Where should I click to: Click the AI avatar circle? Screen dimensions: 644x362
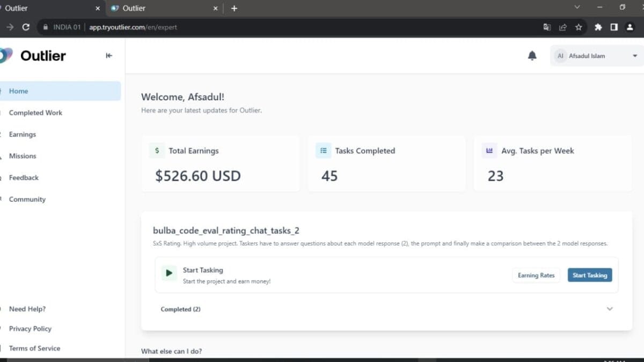pos(560,56)
